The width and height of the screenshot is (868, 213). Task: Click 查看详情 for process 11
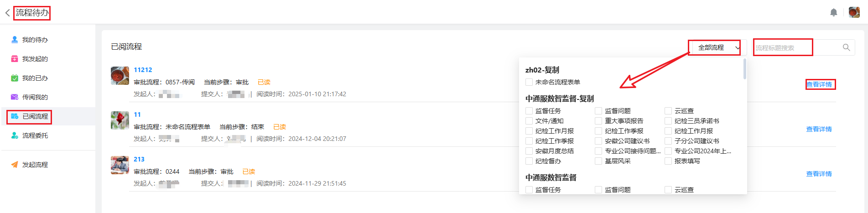[x=819, y=129]
